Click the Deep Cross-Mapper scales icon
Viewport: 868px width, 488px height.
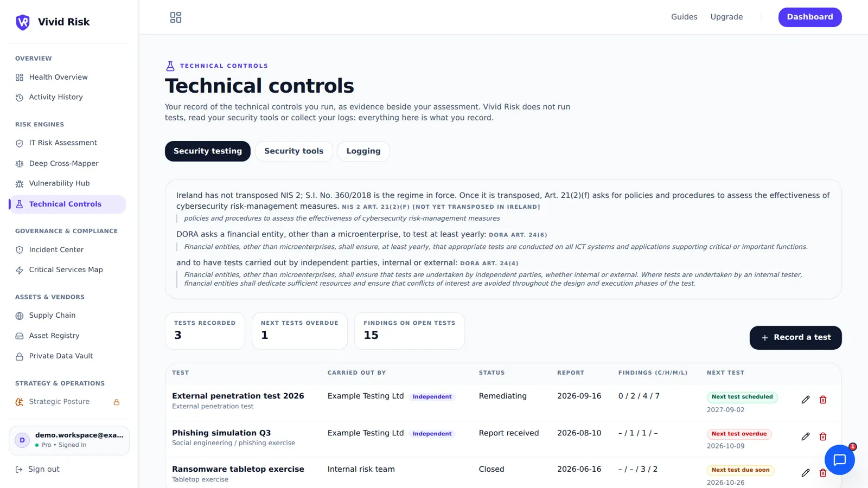coord(20,164)
